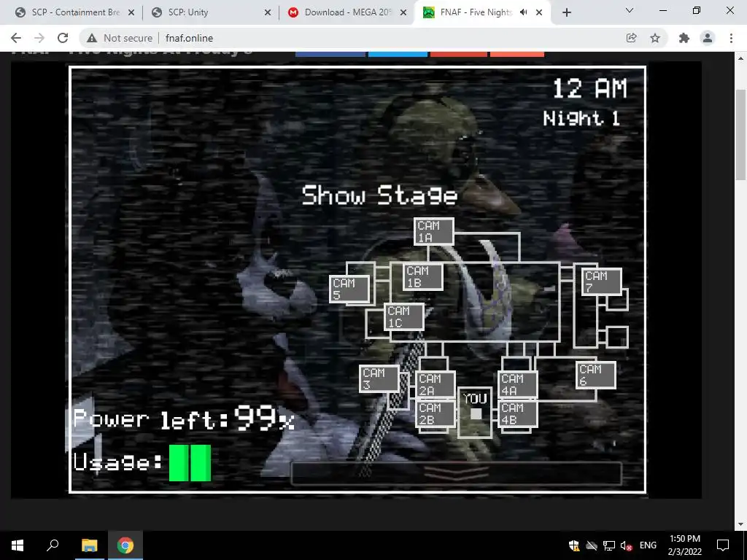This screenshot has height=560, width=747.
Task: Click the YOU office marker on map
Action: click(475, 413)
